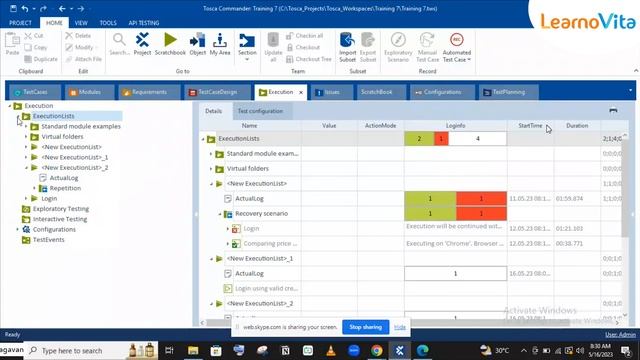Image resolution: width=640 pixels, height=360 pixels.
Task: Collapse Recovery scenario row in Details
Action: tap(220, 213)
